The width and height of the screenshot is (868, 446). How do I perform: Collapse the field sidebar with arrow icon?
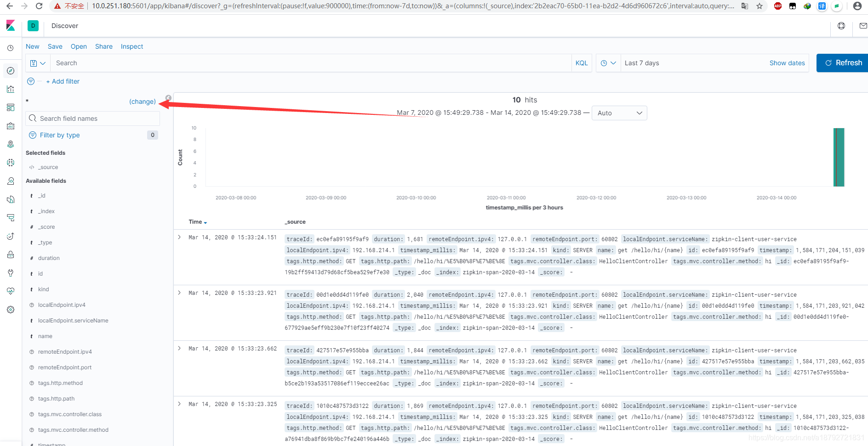tap(168, 98)
